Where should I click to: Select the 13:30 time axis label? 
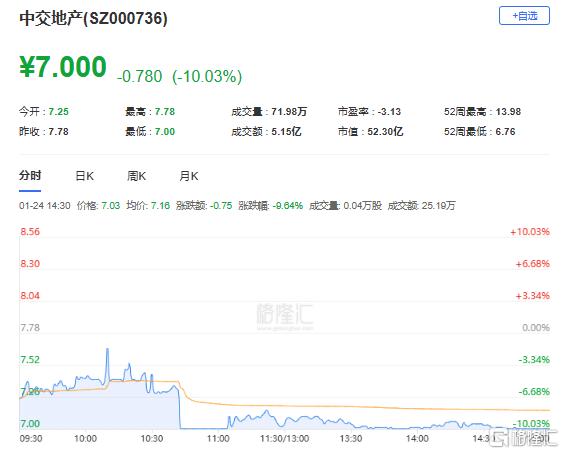pos(351,439)
